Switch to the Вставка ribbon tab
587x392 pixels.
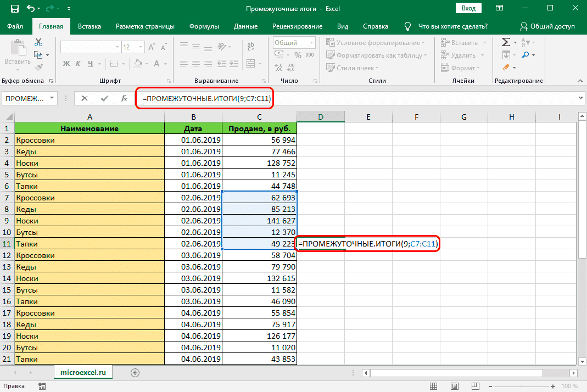[90, 26]
